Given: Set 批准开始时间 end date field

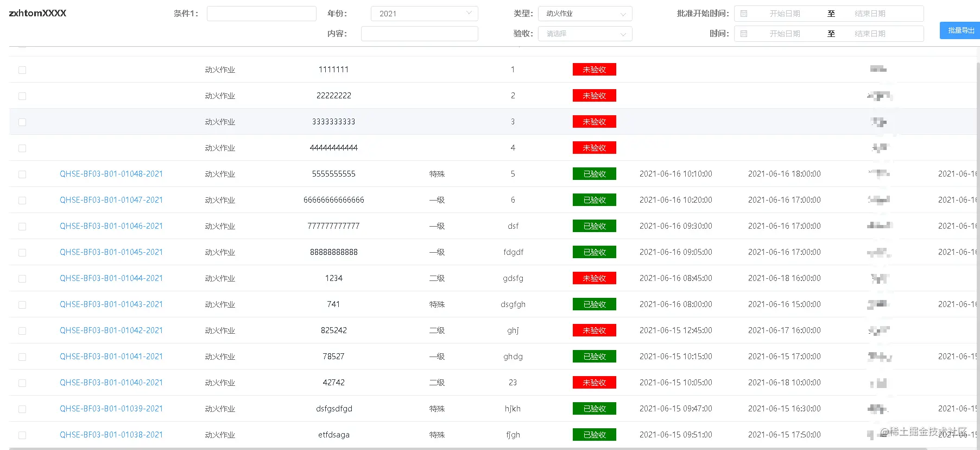Looking at the screenshot, I should tap(870, 14).
